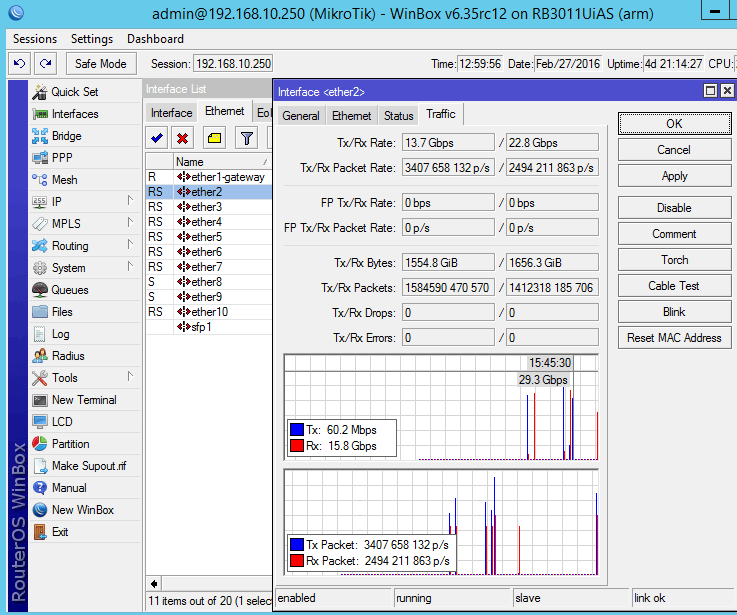Launch New Terminal
The height and width of the screenshot is (615, 737).
click(84, 400)
